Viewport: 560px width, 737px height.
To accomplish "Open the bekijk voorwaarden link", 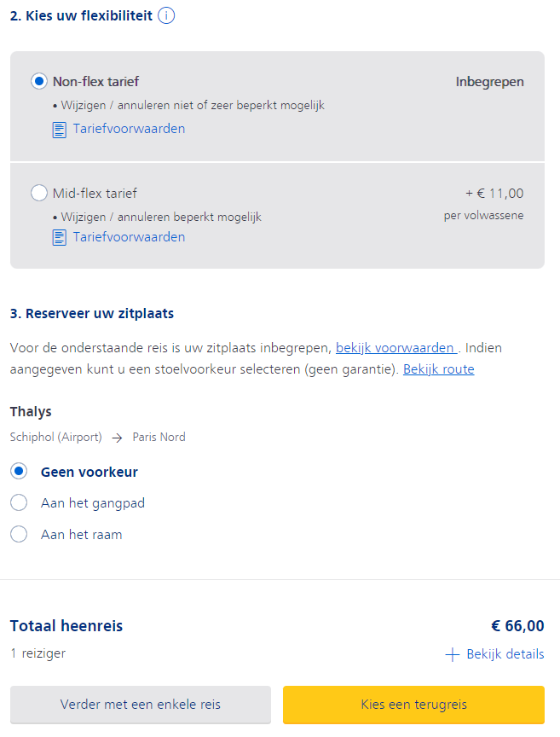I will pos(395,348).
